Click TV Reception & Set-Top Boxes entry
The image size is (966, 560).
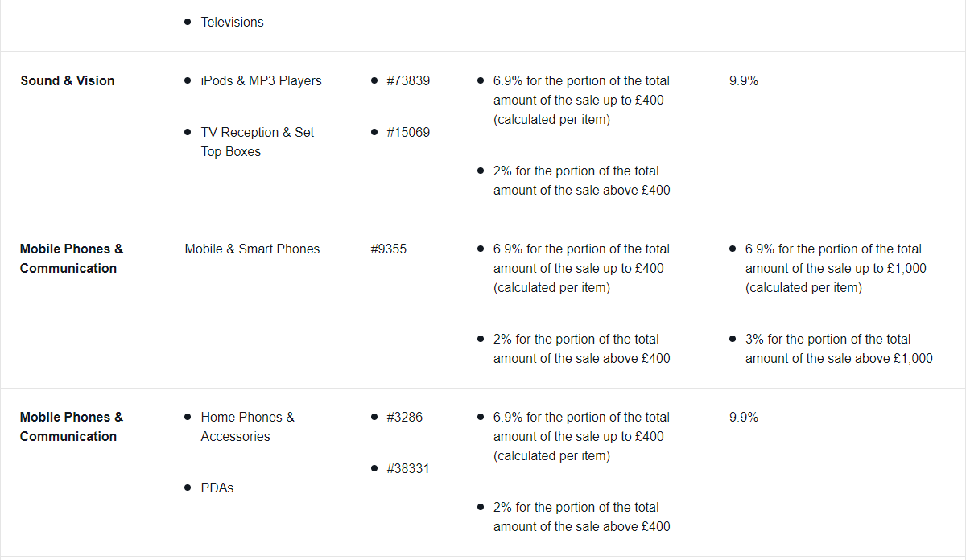click(x=259, y=142)
